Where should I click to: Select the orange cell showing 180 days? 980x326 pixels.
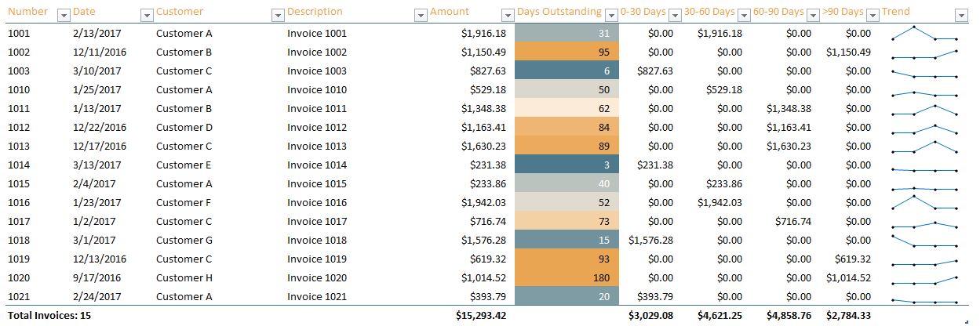(x=568, y=278)
